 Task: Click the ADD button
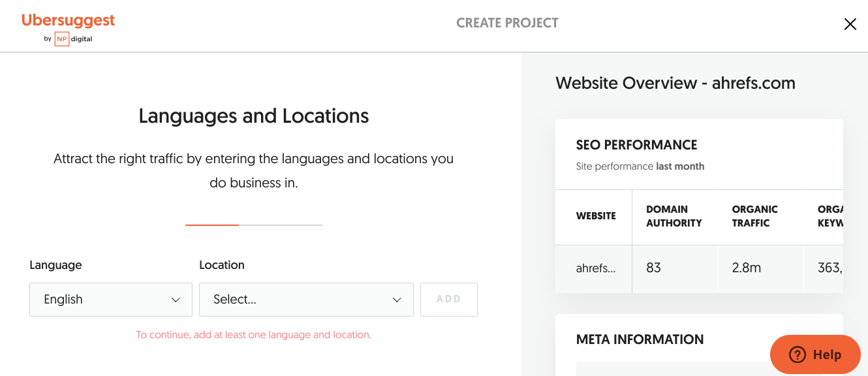point(449,300)
